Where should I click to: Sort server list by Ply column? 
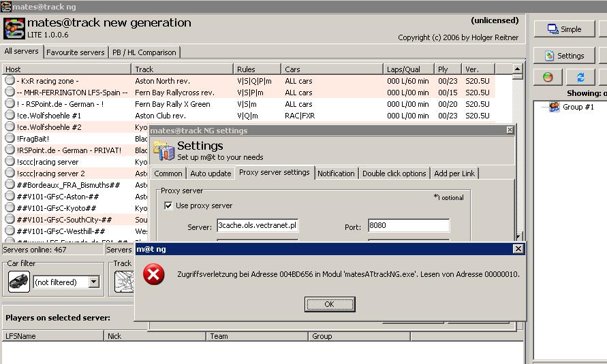coord(448,69)
